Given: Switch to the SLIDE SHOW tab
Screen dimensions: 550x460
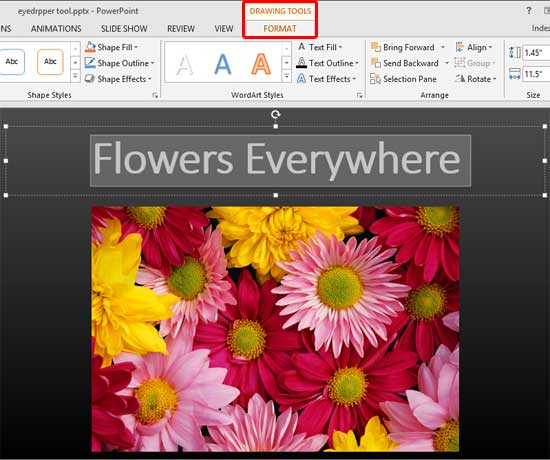Looking at the screenshot, I should coord(124,28).
